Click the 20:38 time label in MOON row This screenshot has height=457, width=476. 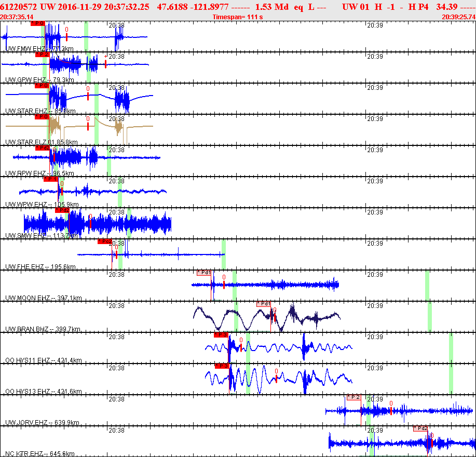117,275
